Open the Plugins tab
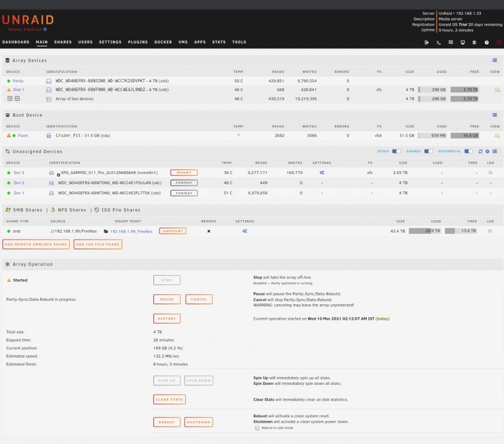 click(138, 42)
